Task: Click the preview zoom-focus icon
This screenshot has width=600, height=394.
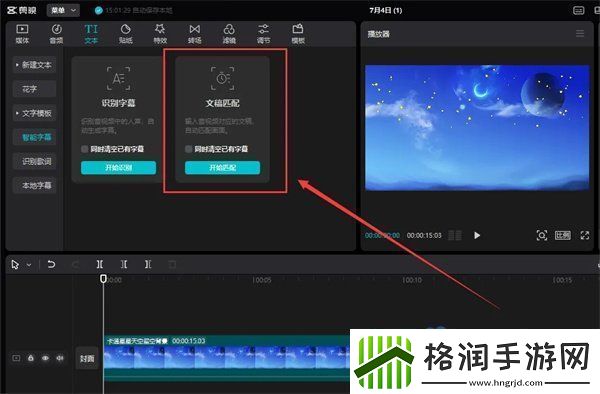Action: tap(541, 235)
